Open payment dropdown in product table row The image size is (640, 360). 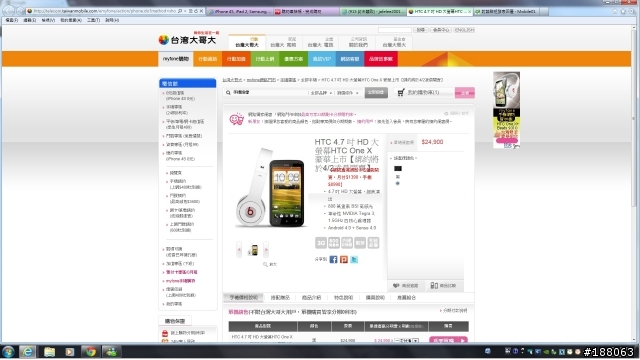[x=406, y=340]
